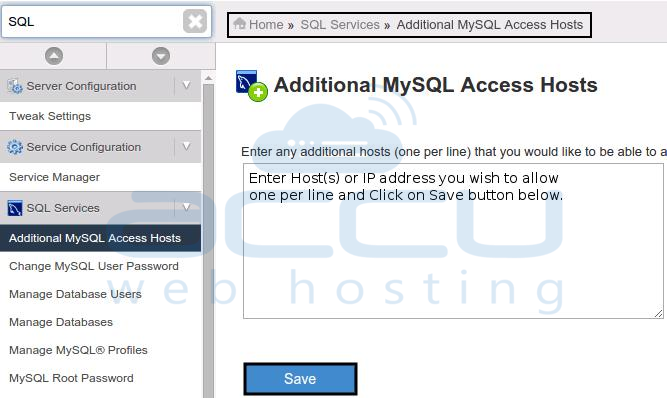Collapse the Service Configuration section arrow
The image size is (667, 398).
click(186, 147)
